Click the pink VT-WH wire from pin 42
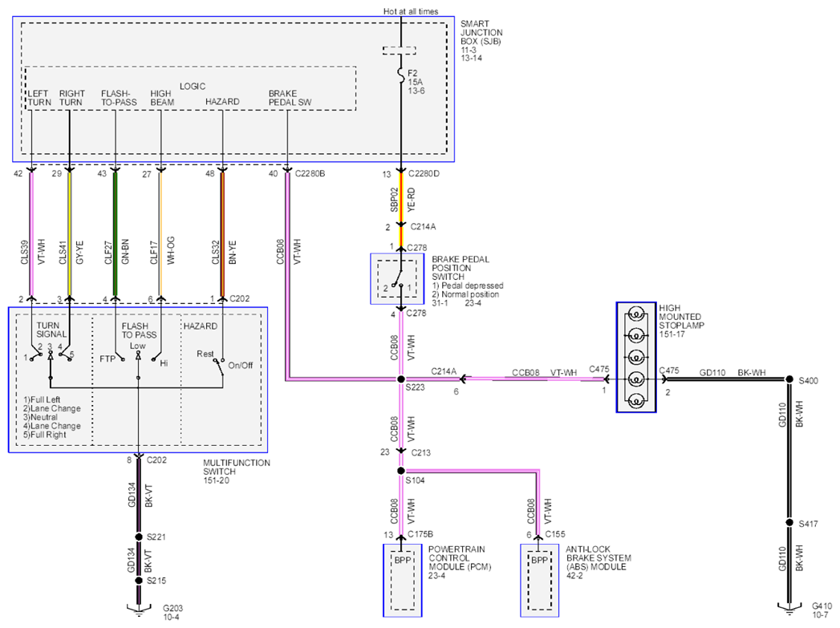This screenshot has height=628, width=840. tap(31, 234)
